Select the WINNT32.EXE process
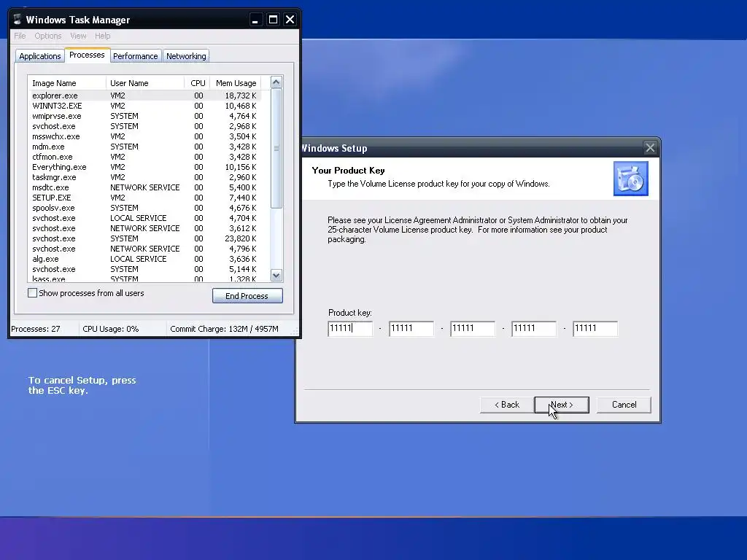 tap(145, 106)
